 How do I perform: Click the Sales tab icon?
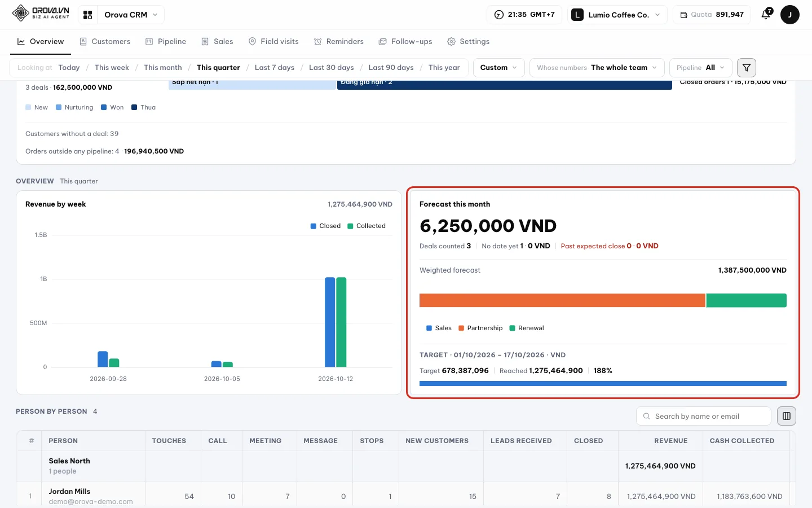pos(205,42)
